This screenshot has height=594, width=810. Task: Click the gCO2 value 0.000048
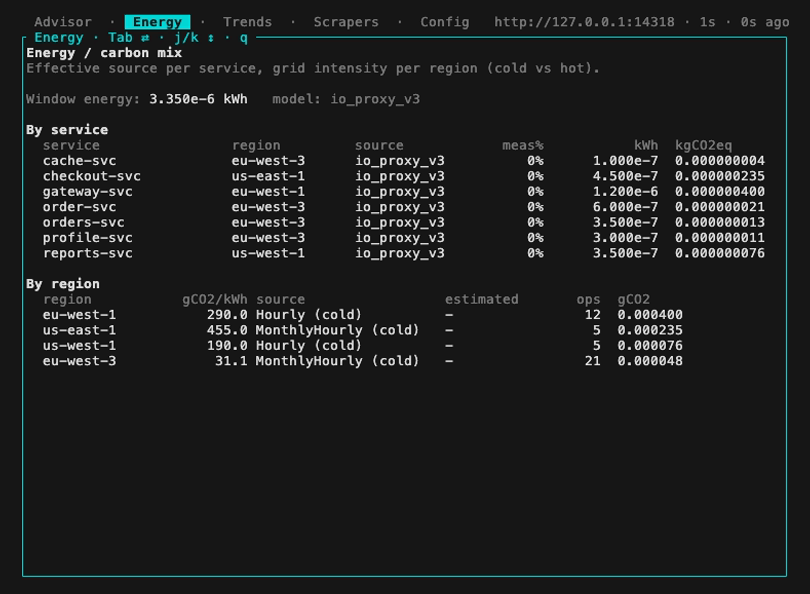[x=650, y=362]
